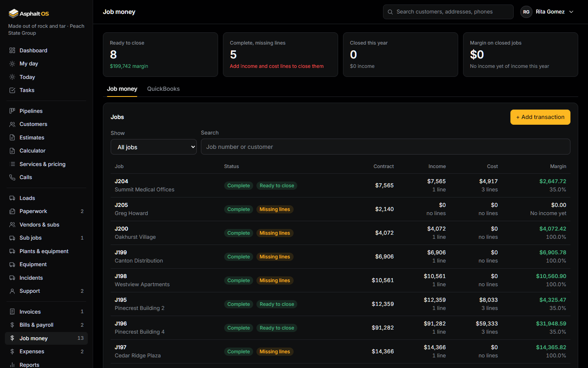Click the search magnifier icon

pos(390,12)
